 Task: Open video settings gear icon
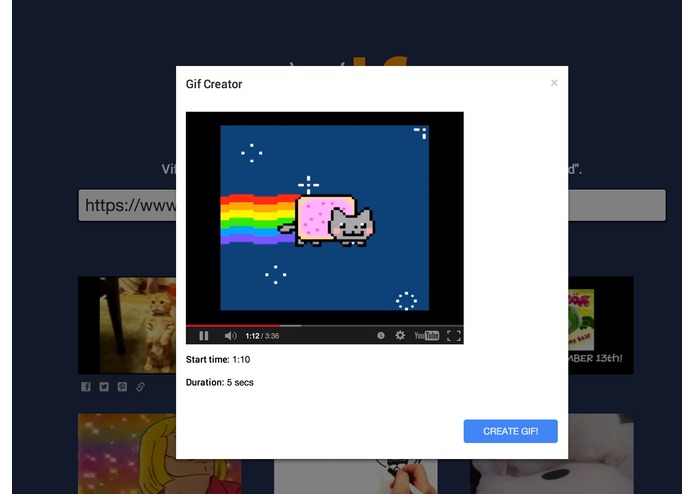pyautogui.click(x=400, y=335)
